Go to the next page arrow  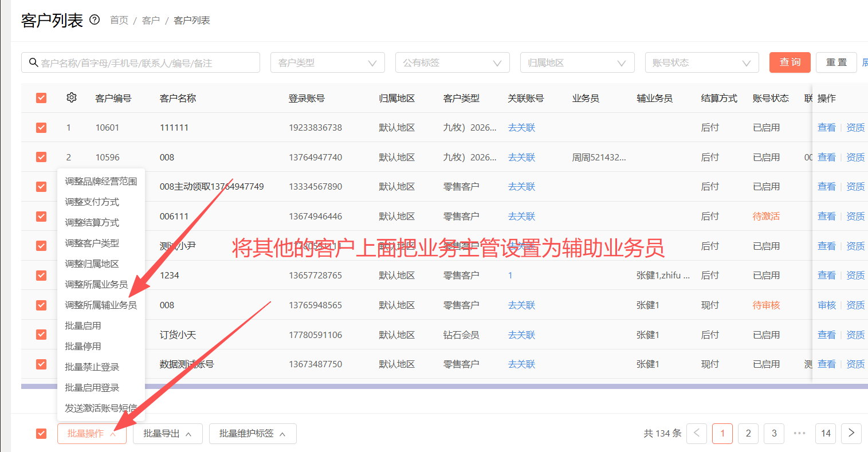pos(851,433)
